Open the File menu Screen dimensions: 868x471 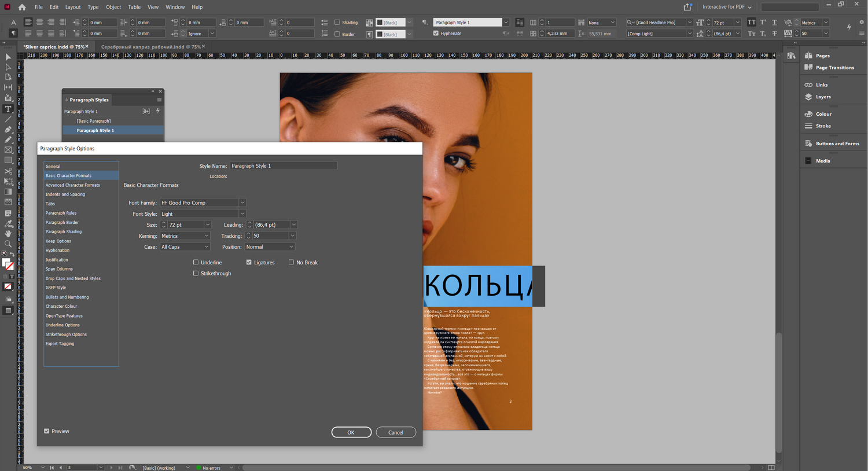(38, 7)
